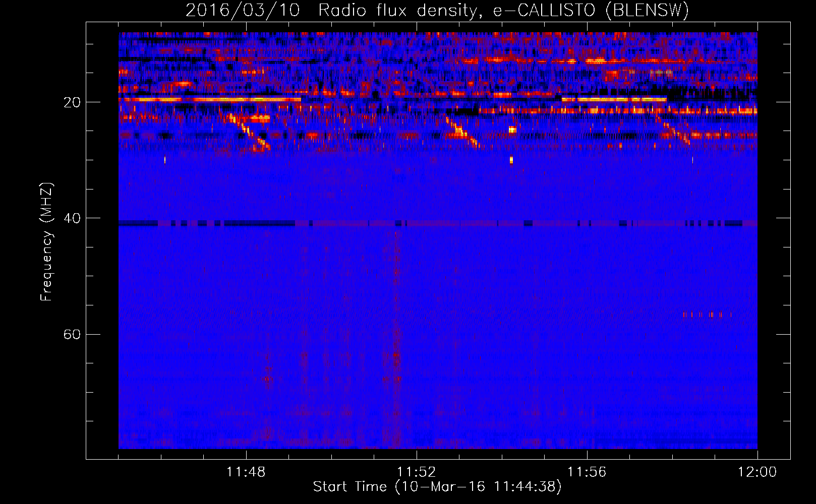Click the plot title "2016/03/10 Radio flux density, e-CALLISTO (BLENSW)"
Viewport: 816px width, 504px height.
[437, 10]
